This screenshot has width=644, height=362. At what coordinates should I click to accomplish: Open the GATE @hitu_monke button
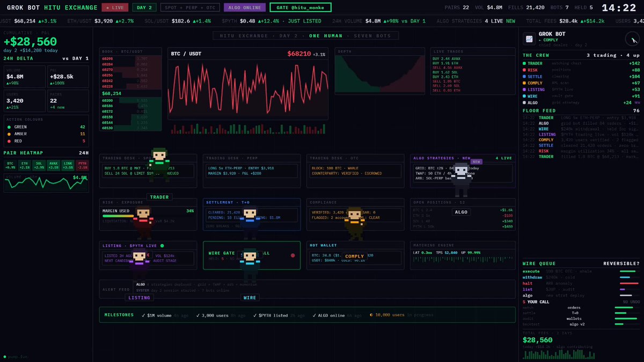(301, 8)
